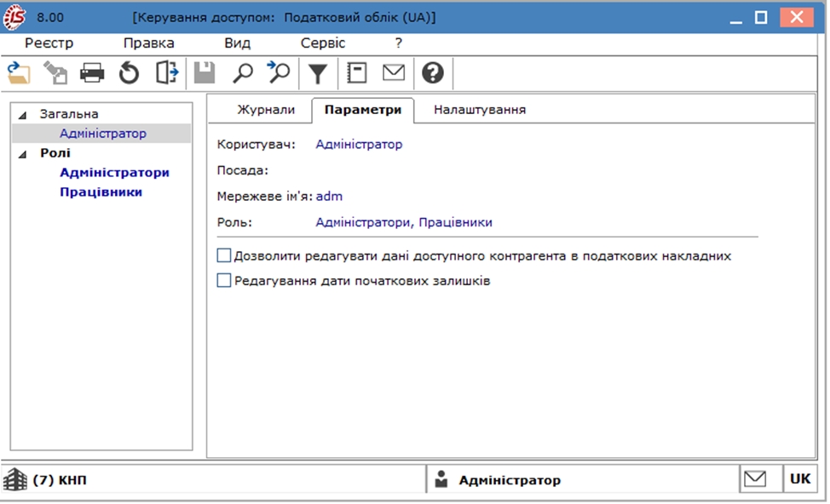Close the access control window

click(x=797, y=17)
